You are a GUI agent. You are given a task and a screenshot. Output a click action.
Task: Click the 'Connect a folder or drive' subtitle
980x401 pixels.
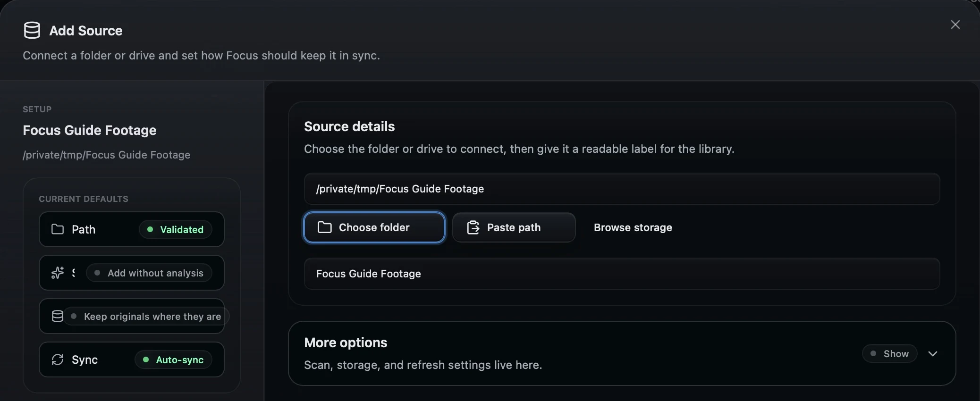202,55
